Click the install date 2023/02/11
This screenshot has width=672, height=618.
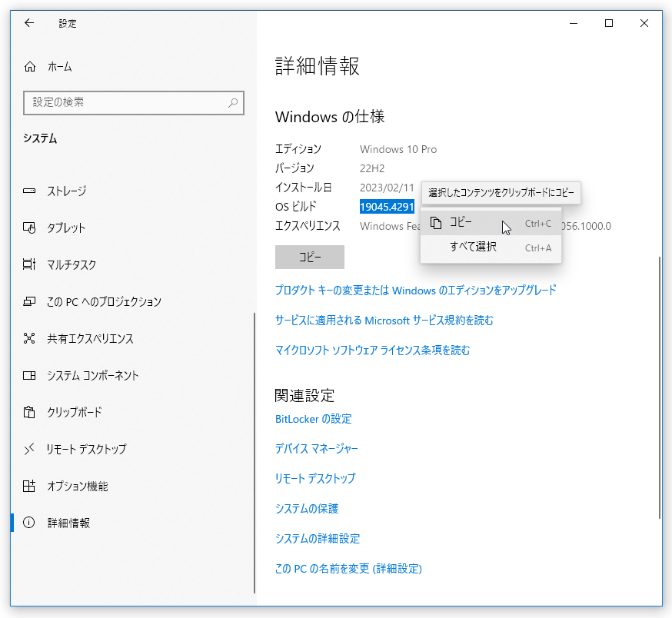(387, 188)
